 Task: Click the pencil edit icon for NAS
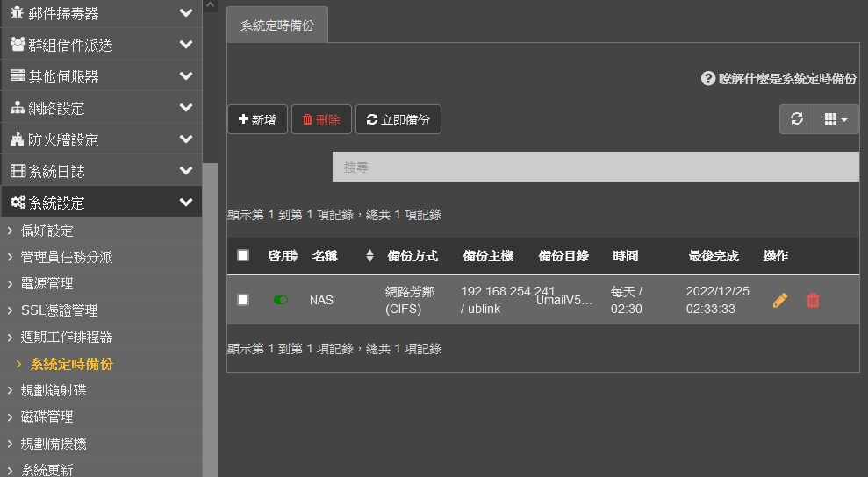(779, 300)
